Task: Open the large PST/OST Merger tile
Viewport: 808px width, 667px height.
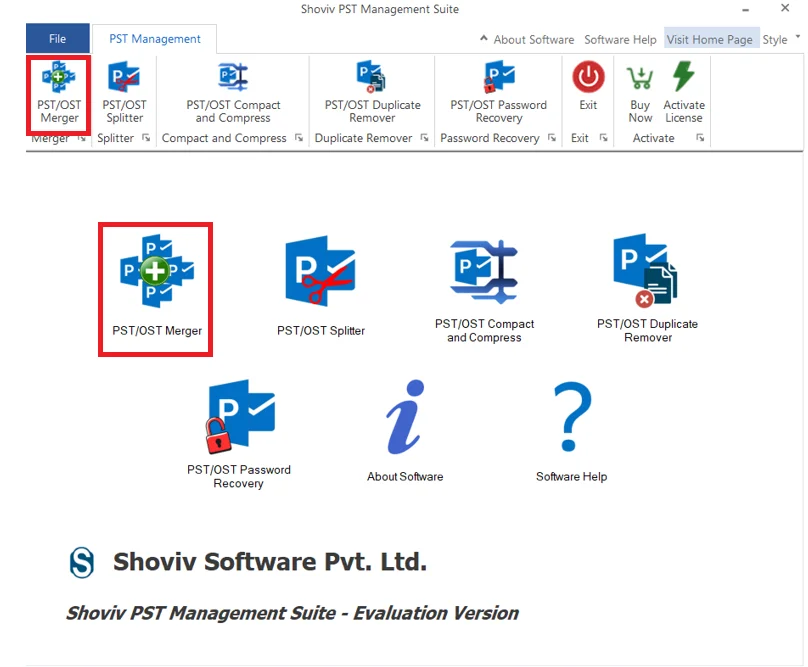Action: pyautogui.click(x=157, y=287)
